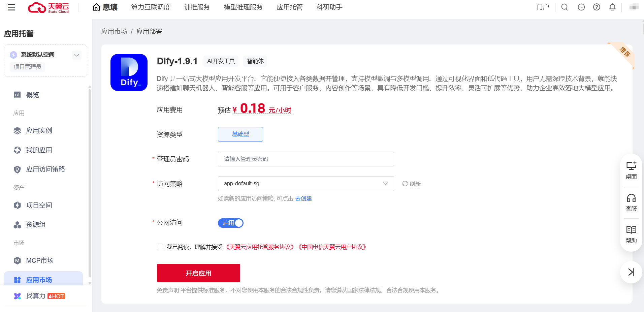Open the help question mark icon
The width and height of the screenshot is (644, 312).
[x=597, y=7]
